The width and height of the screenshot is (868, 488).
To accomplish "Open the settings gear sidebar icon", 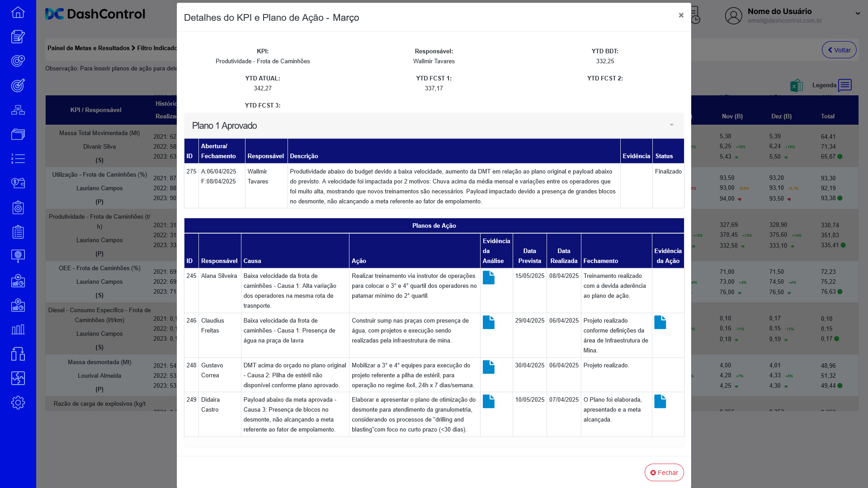I will (x=18, y=403).
